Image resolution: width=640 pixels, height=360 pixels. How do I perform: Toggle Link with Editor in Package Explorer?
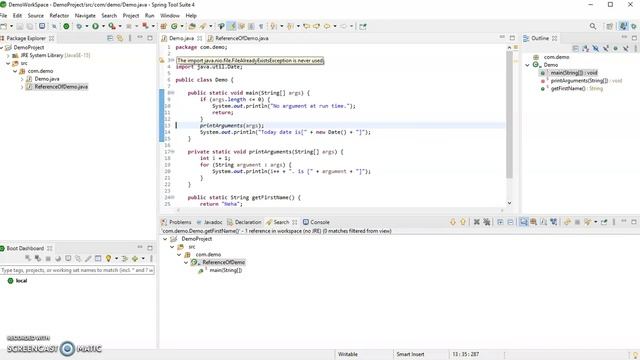[120, 38]
